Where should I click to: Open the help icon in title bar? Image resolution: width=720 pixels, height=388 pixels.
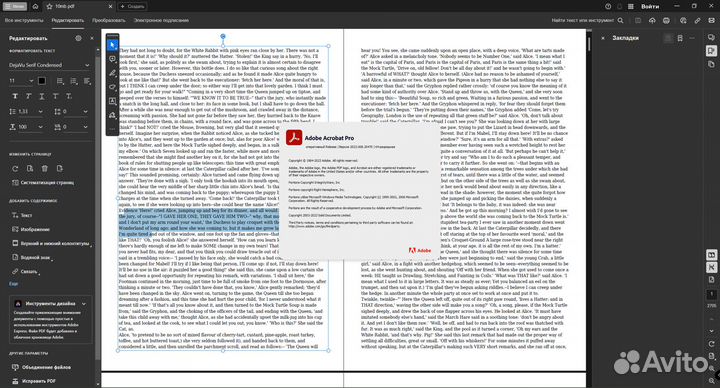coord(608,6)
